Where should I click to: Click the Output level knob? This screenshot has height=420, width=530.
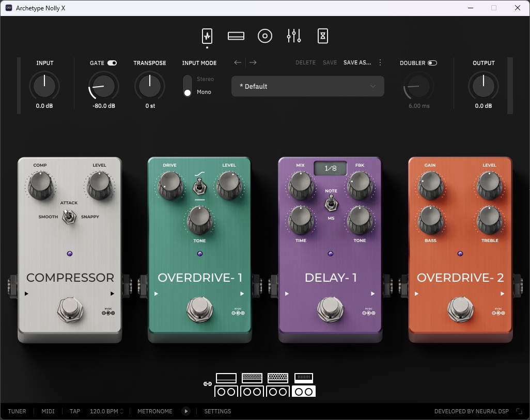[x=484, y=86]
